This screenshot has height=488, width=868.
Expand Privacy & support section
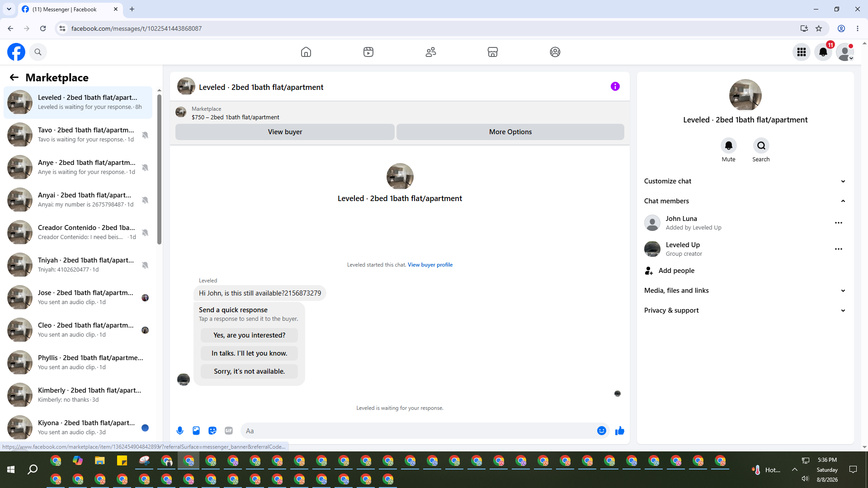pyautogui.click(x=745, y=310)
